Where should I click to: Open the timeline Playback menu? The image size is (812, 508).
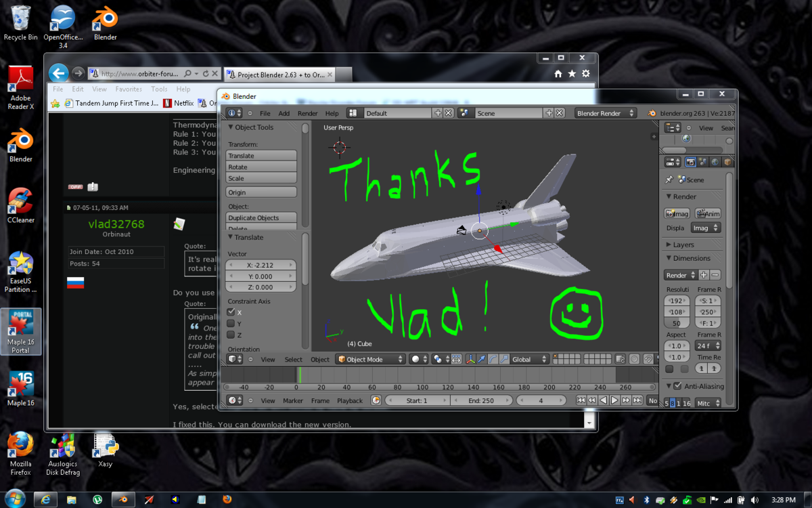tap(350, 400)
